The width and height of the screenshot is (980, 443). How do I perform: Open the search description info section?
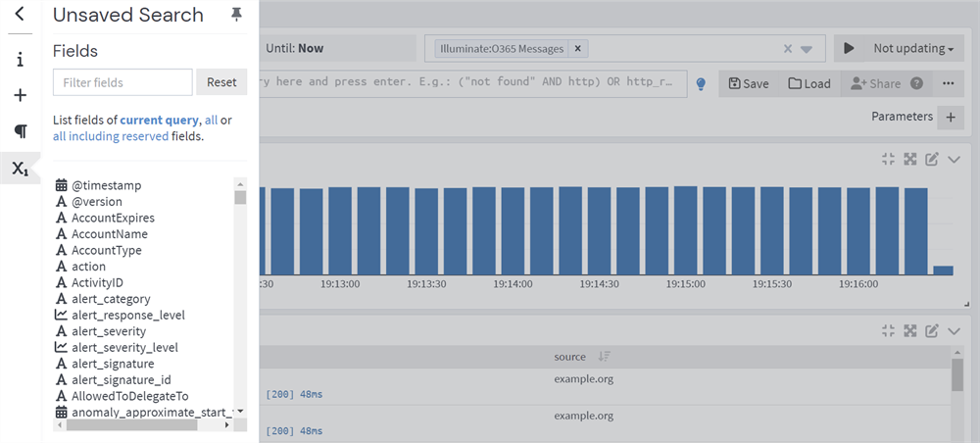point(20,59)
